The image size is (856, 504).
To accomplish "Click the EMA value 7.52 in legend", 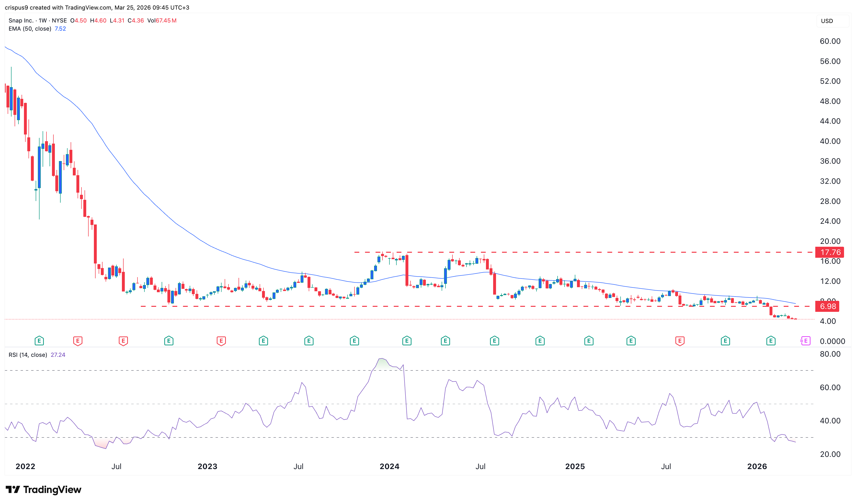I will tap(60, 29).
